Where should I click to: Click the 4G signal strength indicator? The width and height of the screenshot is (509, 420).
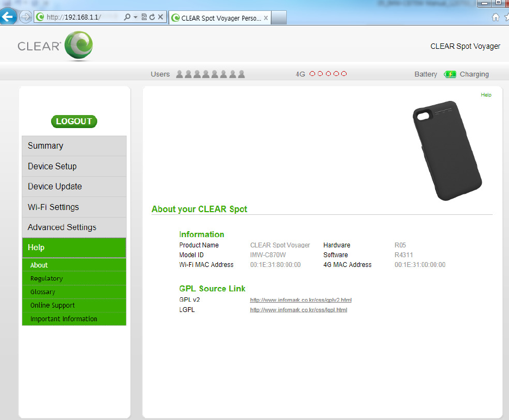(x=328, y=74)
